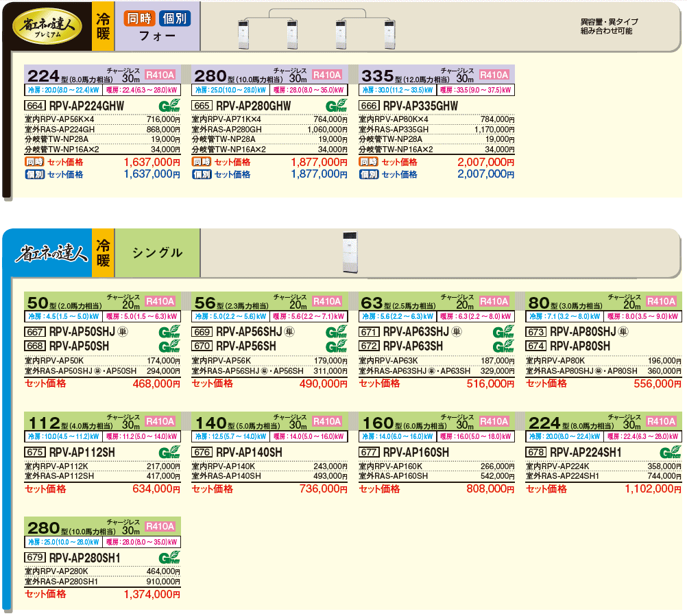Click the 冷房:4.5(1.5~5.0)kW capacity cell

pyautogui.click(x=64, y=316)
